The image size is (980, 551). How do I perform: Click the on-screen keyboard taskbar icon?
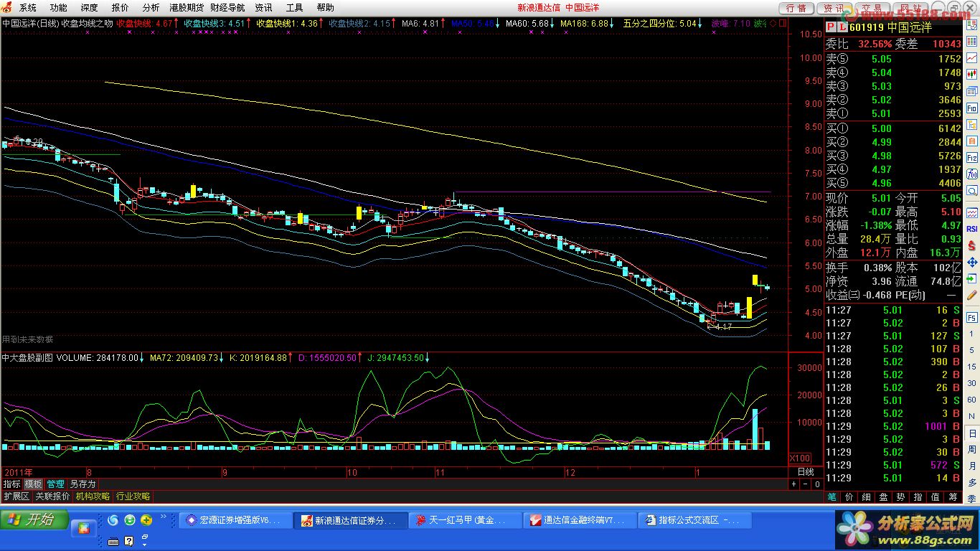coord(113,540)
